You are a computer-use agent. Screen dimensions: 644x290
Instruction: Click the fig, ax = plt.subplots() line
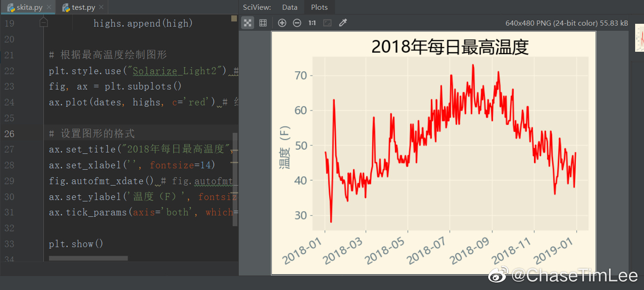[x=115, y=86]
